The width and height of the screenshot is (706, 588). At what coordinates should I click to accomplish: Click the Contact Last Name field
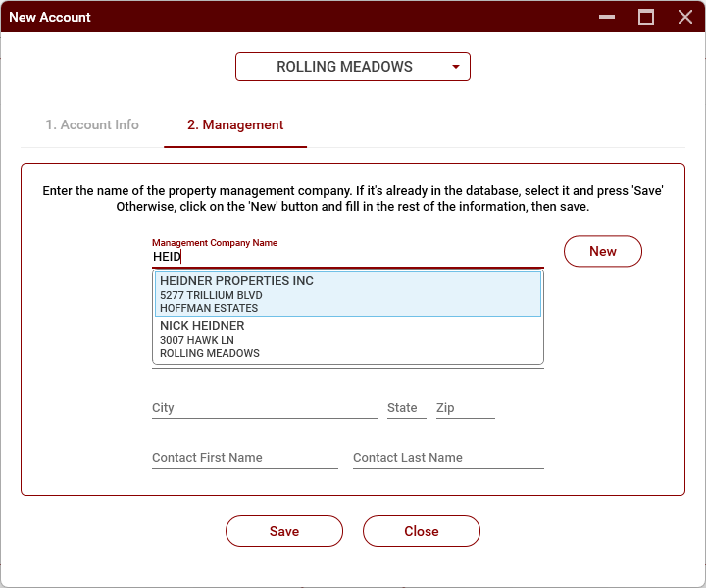click(447, 458)
